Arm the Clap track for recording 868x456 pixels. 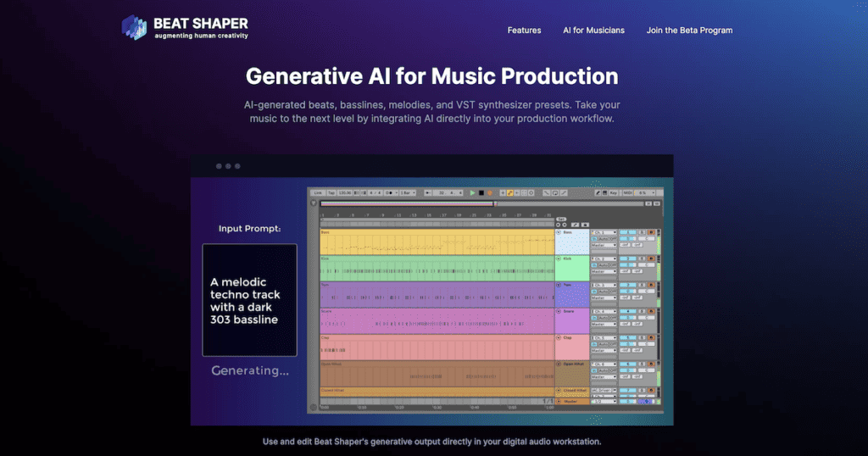coord(651,337)
